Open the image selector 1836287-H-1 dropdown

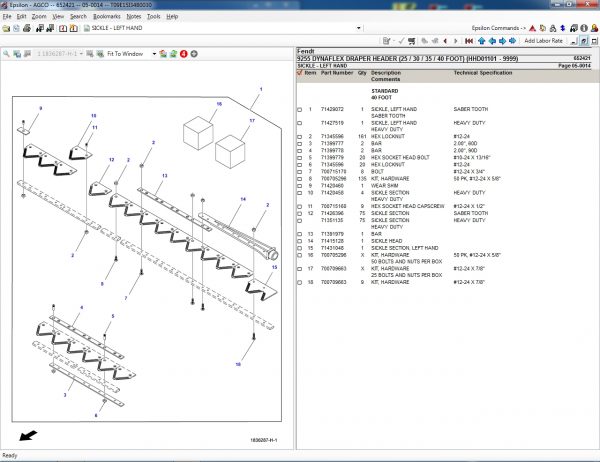click(x=81, y=54)
